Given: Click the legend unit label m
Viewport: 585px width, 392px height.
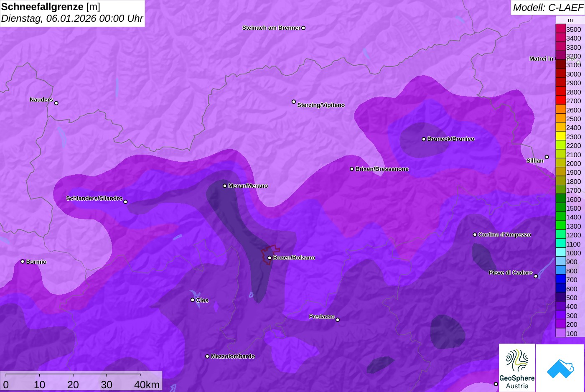Looking at the screenshot, I should tap(570, 20).
